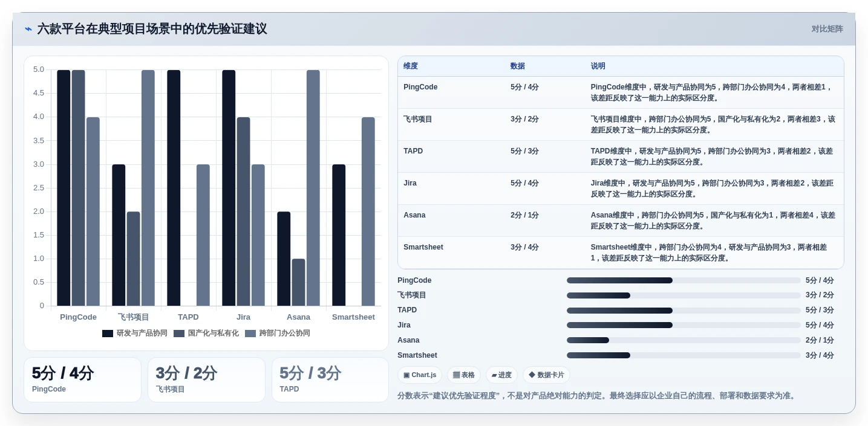
Task: Click the Jira x-axis label
Action: (x=244, y=317)
